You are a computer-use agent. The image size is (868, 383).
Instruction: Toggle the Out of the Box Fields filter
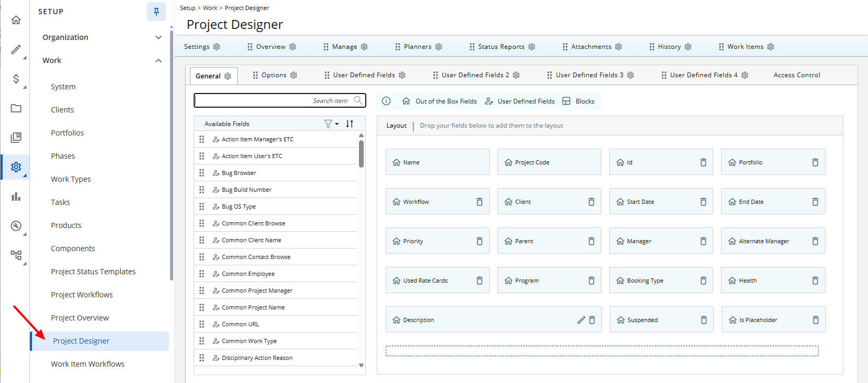440,101
